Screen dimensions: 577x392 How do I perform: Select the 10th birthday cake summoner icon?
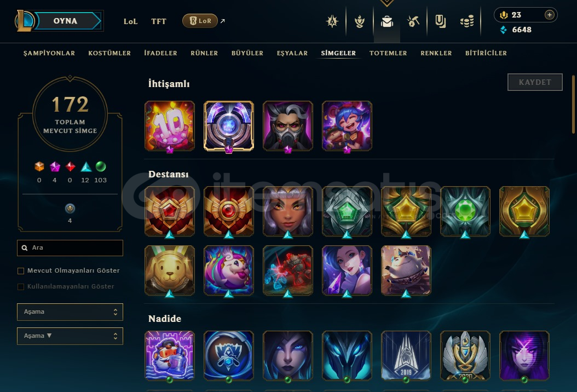(x=170, y=126)
